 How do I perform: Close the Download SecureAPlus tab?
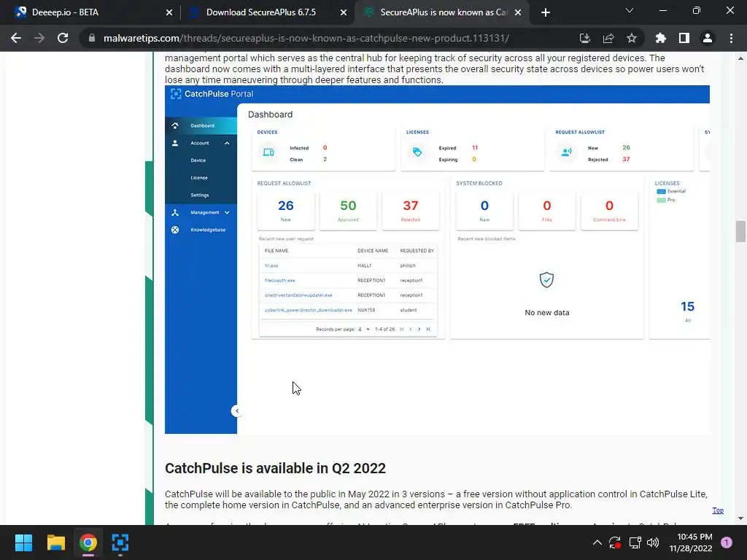pos(344,12)
